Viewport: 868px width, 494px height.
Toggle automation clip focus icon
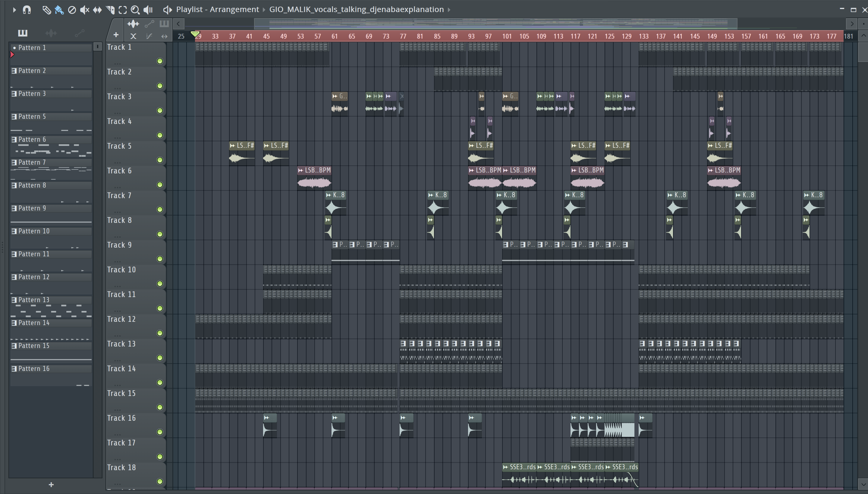point(149,24)
